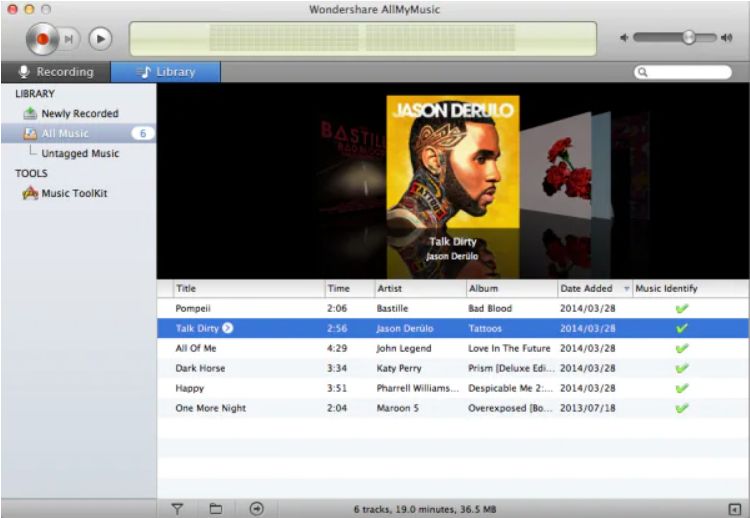This screenshot has width=750, height=518.
Task: Switch to the Library tab
Action: tap(166, 72)
